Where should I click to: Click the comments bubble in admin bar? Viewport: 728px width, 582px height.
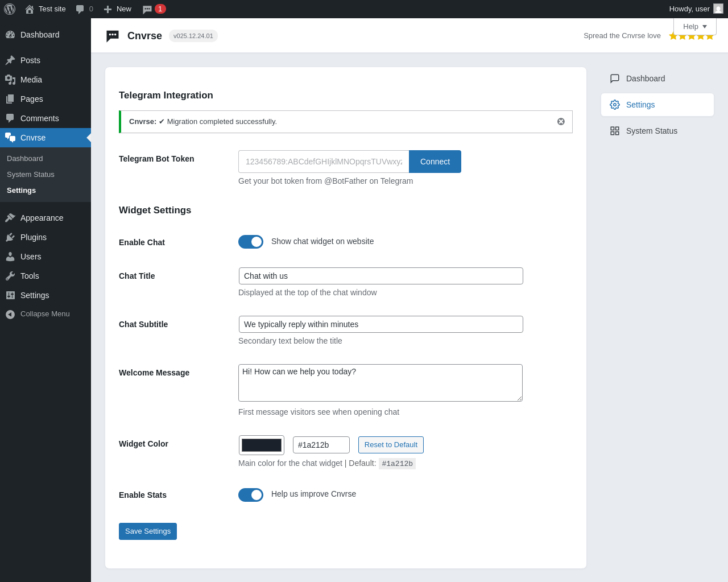(x=80, y=9)
